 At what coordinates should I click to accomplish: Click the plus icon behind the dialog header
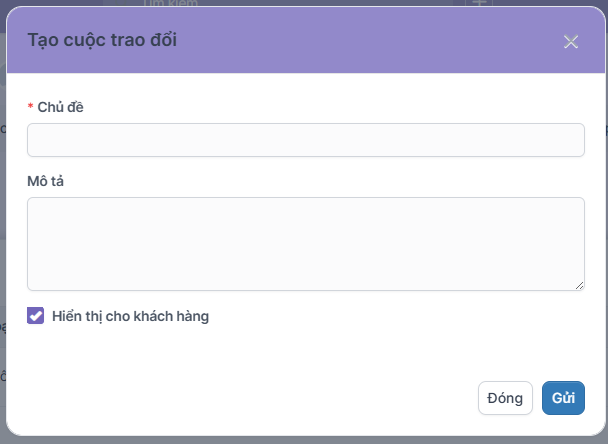tap(479, 3)
